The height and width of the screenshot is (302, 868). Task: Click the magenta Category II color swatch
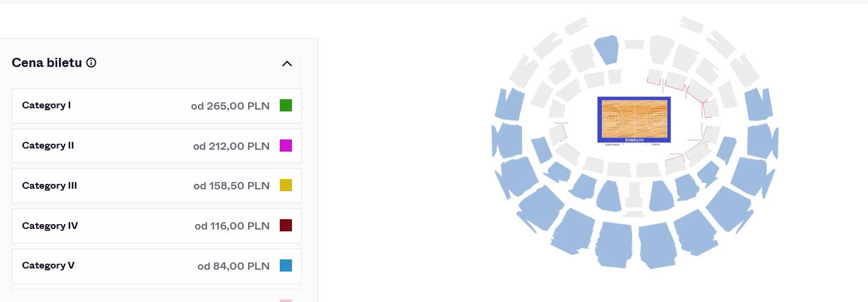pos(286,146)
